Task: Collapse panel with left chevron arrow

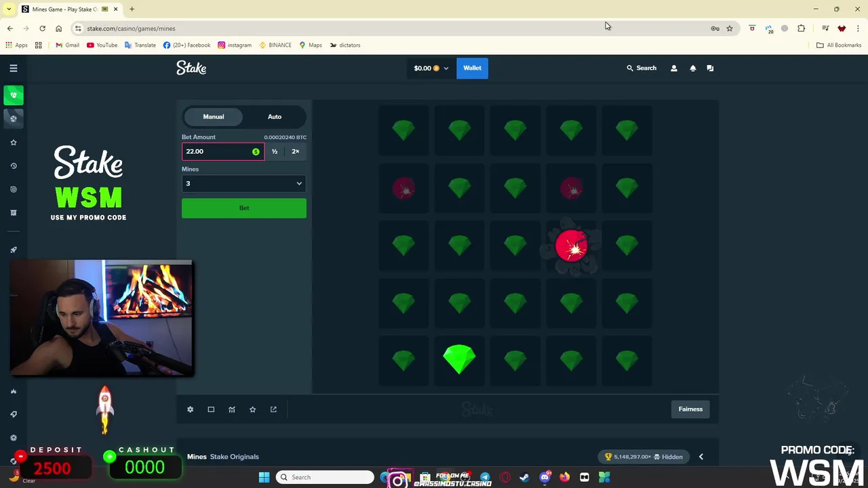Action: tap(701, 457)
